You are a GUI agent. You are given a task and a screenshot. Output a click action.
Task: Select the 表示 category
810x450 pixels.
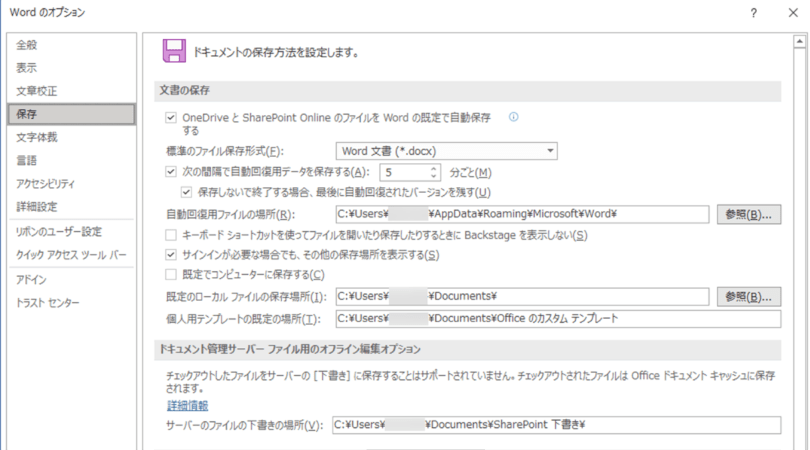point(71,68)
